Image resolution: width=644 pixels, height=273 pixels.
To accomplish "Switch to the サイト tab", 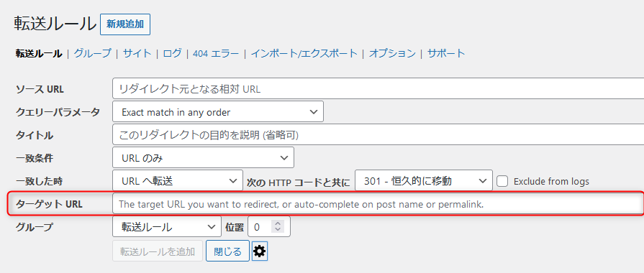I will (x=137, y=53).
